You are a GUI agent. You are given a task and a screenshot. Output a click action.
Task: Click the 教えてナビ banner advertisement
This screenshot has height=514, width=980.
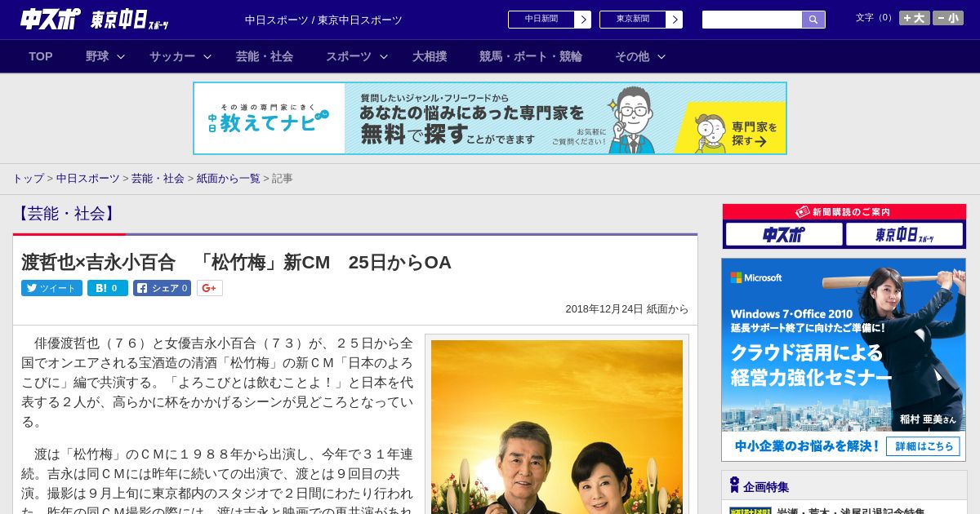(490, 118)
